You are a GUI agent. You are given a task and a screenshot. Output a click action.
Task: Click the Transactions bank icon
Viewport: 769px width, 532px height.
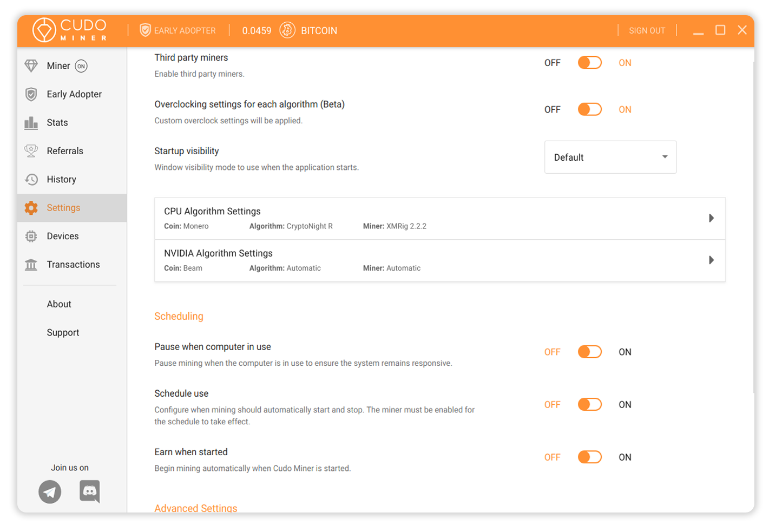pyautogui.click(x=31, y=265)
